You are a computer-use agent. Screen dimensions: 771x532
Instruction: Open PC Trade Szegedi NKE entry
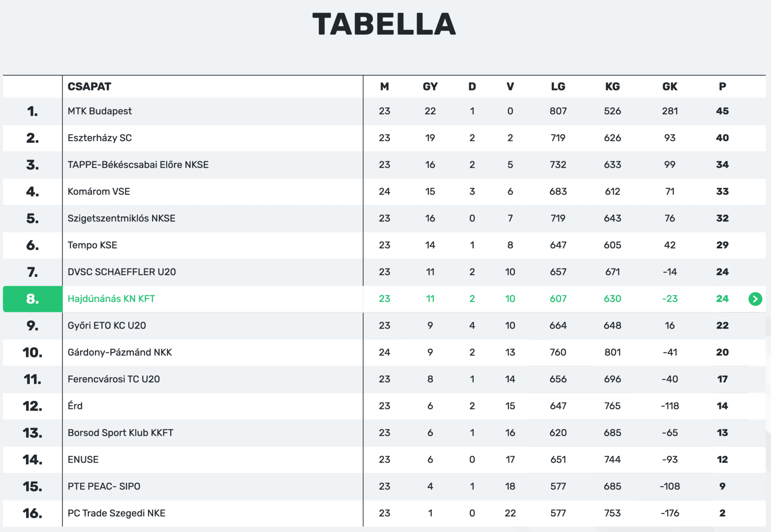point(116,513)
